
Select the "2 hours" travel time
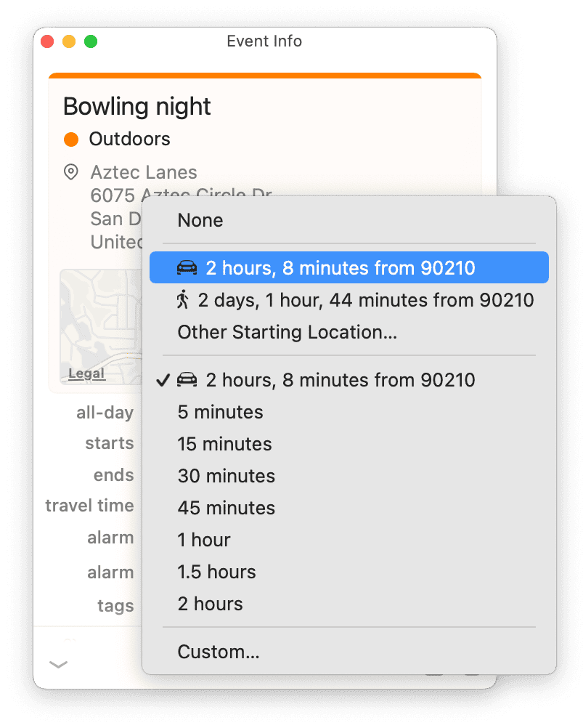210,603
